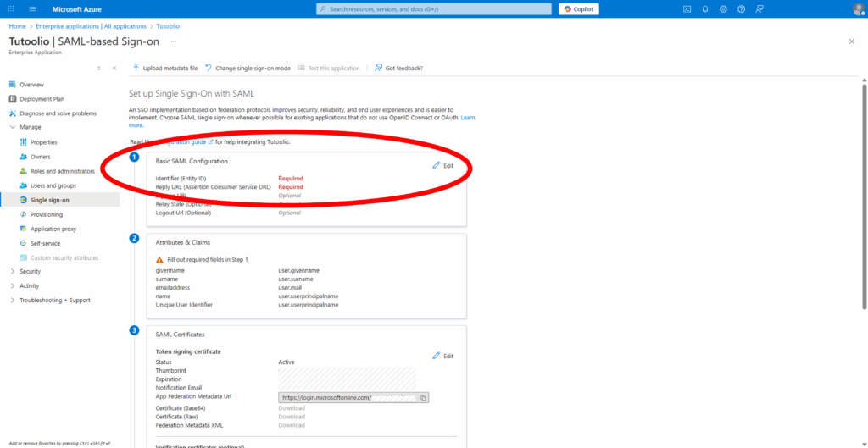The height and width of the screenshot is (448, 868).
Task: Expand the Security section
Action: coord(12,272)
